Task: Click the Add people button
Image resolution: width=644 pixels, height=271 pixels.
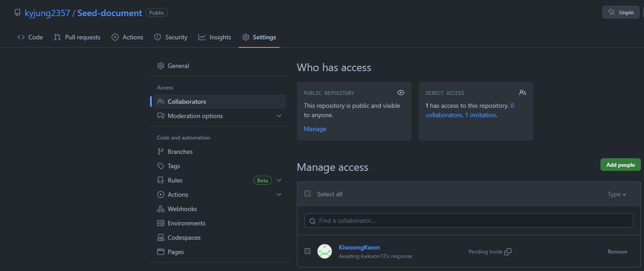Action: (621, 165)
